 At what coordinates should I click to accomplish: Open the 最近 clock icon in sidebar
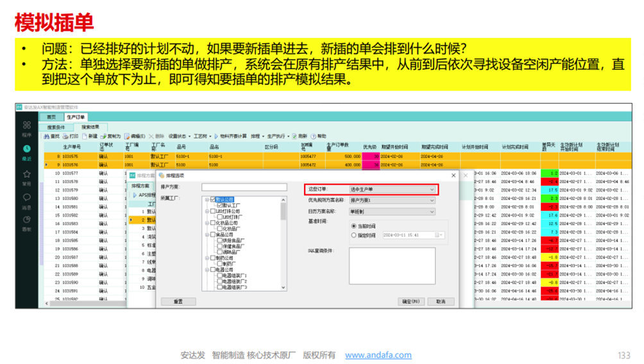[x=27, y=149]
